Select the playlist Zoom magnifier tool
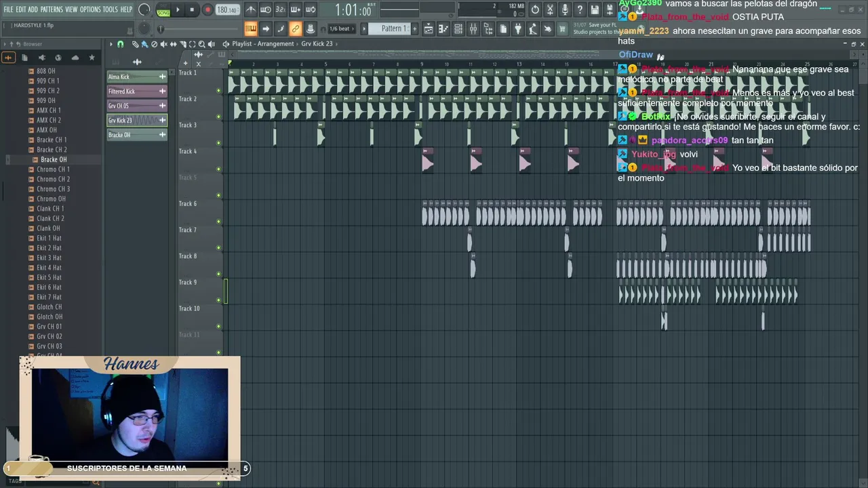Image resolution: width=868 pixels, height=488 pixels. (201, 44)
